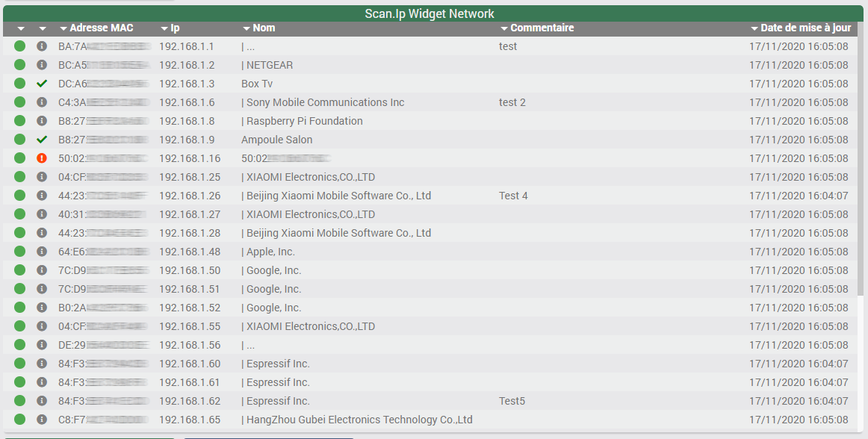Select the info icon for Sony Mobile Communications
868x439 pixels.
click(42, 102)
